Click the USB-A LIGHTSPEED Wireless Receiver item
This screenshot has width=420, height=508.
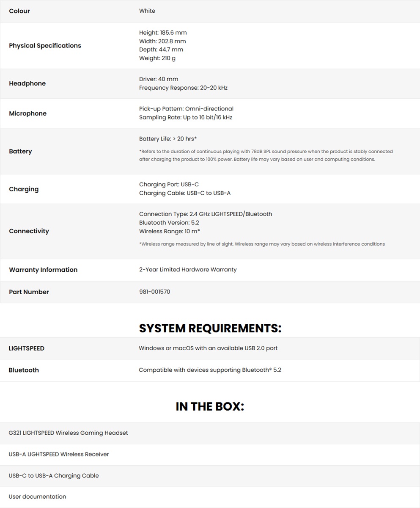pyautogui.click(x=59, y=454)
